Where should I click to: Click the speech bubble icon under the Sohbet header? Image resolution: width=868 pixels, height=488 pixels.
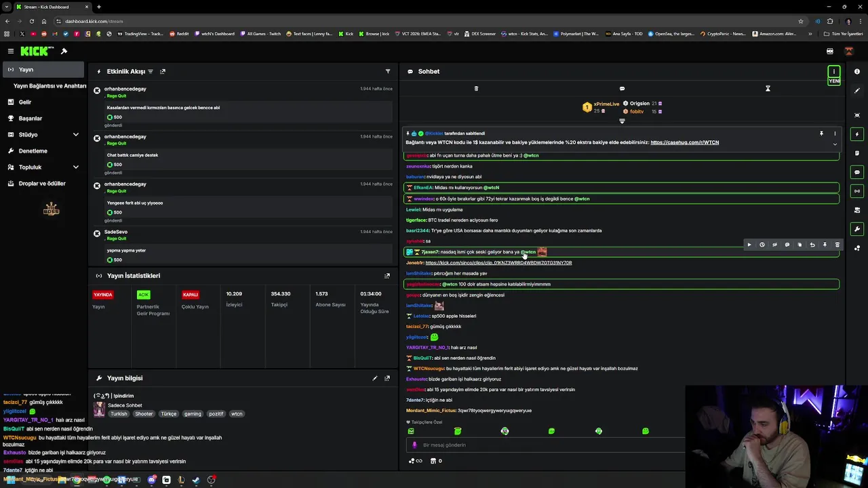tap(622, 89)
